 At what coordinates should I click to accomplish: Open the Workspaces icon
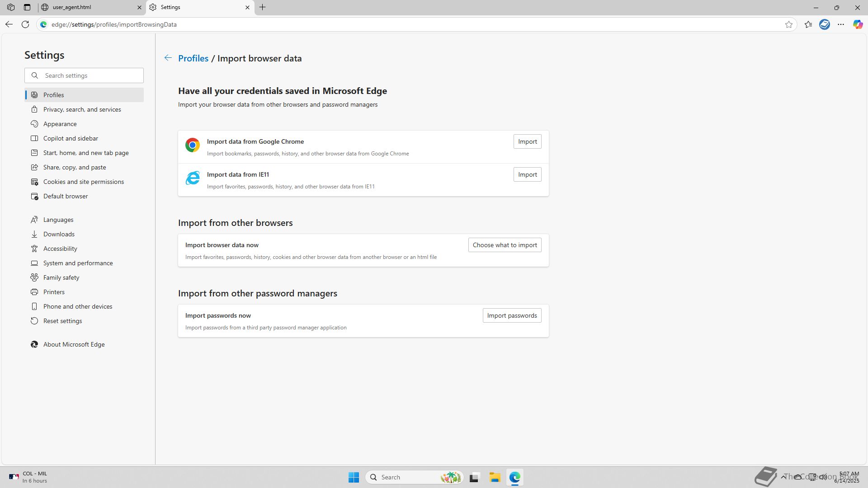tap(11, 7)
